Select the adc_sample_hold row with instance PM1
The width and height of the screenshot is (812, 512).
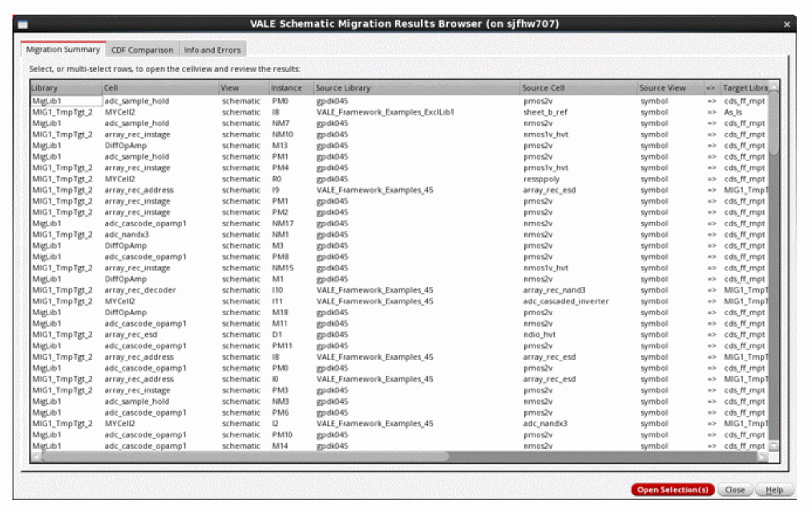point(399,156)
